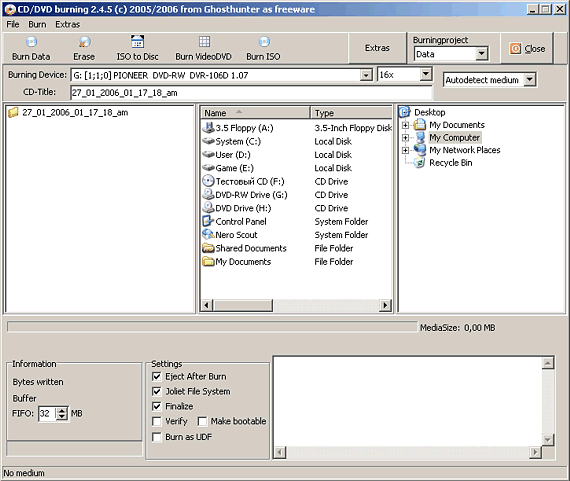
Task: Open the Burningproject Data dropdown
Action: coord(482,54)
